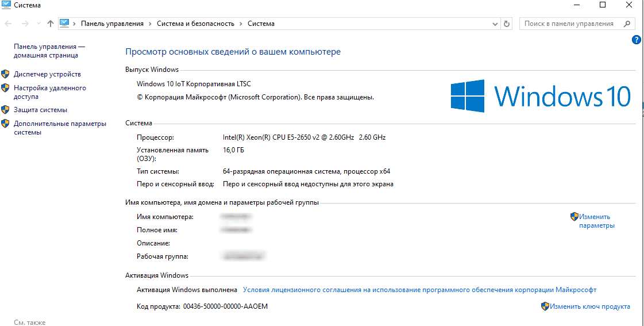Click 'Рабочая группа:' label
This screenshot has width=644, height=326.
[163, 256]
